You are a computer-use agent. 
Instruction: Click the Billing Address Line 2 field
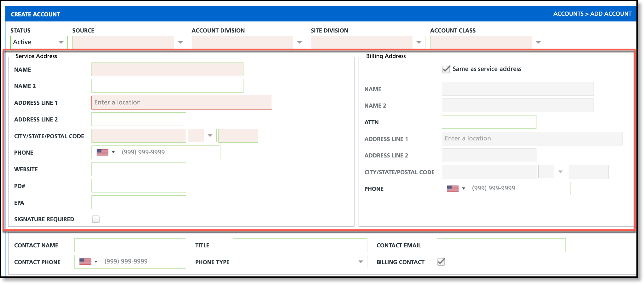pyautogui.click(x=489, y=155)
